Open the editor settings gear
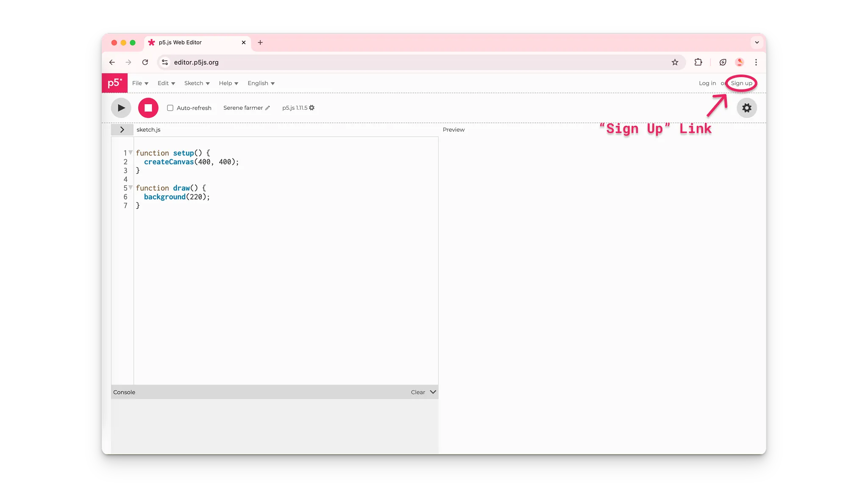 [746, 108]
